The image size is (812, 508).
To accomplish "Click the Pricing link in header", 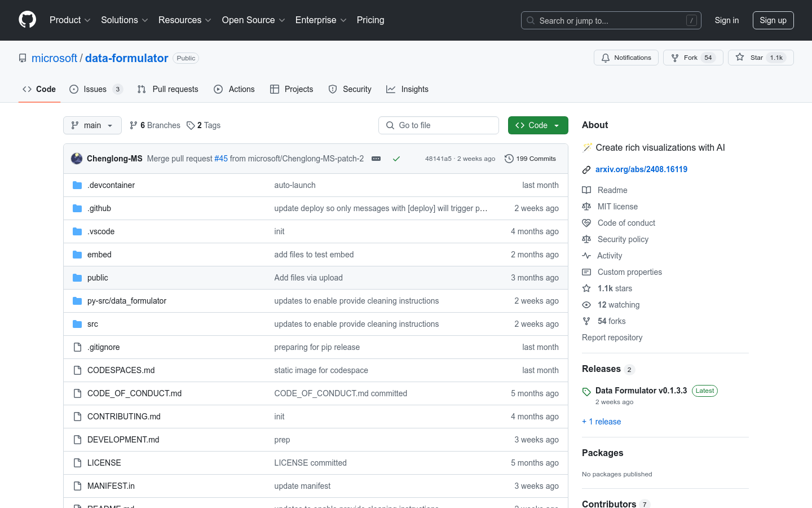I will click(370, 20).
